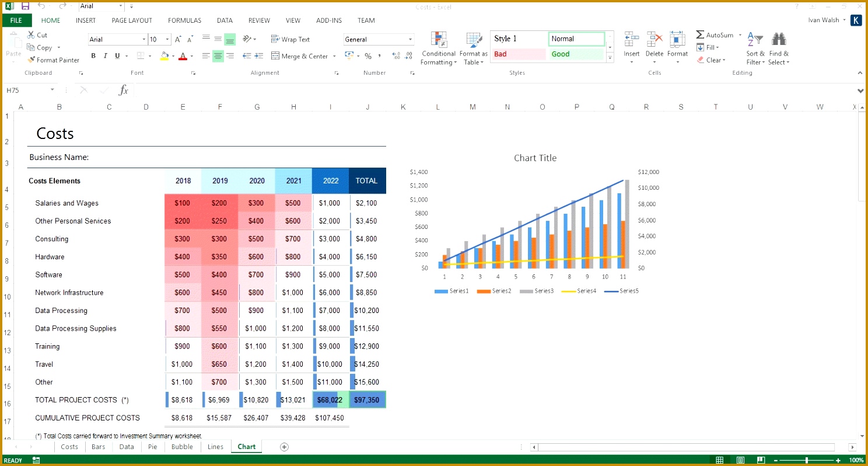Open the General number format dropdown
Viewport: 868px width, 466px height.
pyautogui.click(x=410, y=39)
